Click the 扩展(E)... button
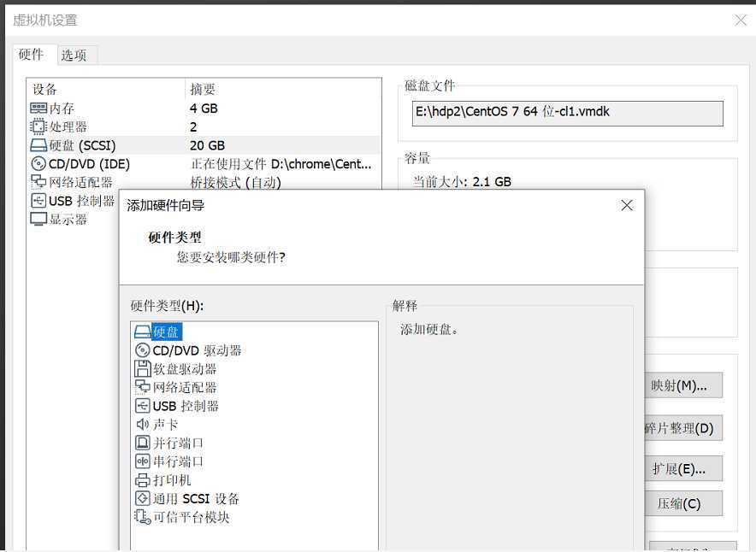The image size is (756, 552). coord(683,468)
